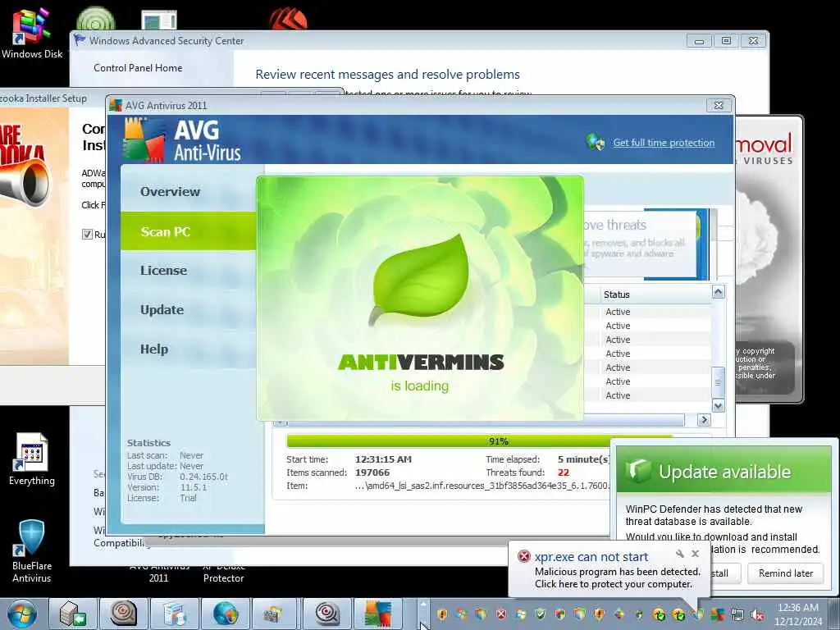Click the toolbox taskbar icon
This screenshot has height=630, width=840.
276,614
